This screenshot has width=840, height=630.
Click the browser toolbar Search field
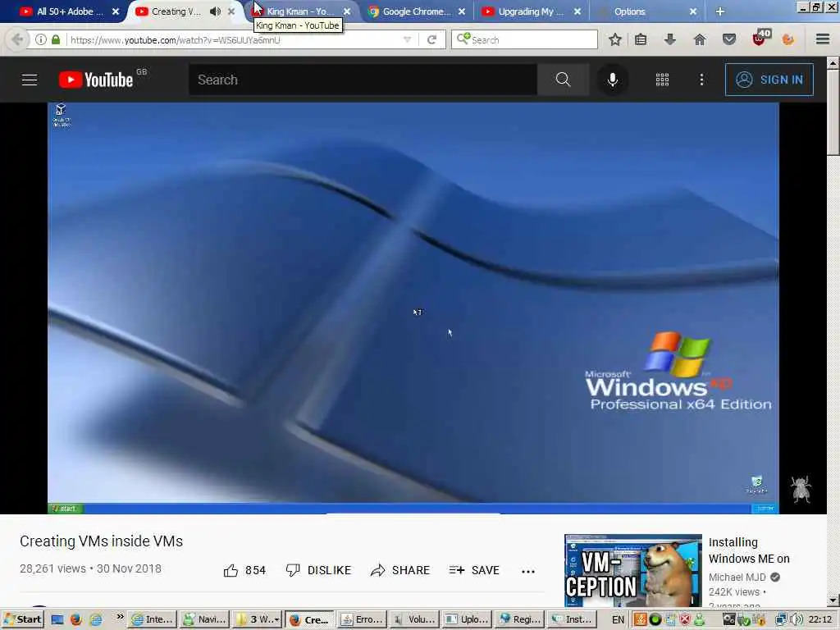pyautogui.click(x=524, y=39)
